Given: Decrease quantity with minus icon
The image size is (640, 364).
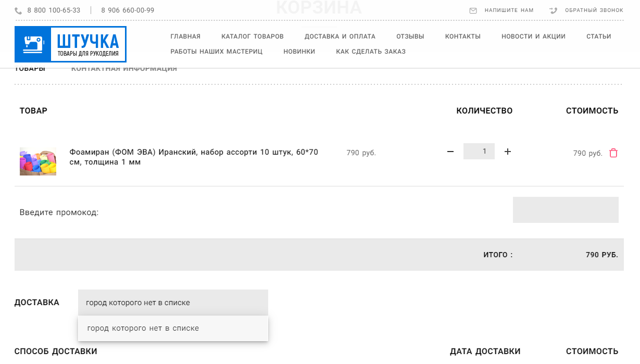Looking at the screenshot, I should [x=450, y=152].
